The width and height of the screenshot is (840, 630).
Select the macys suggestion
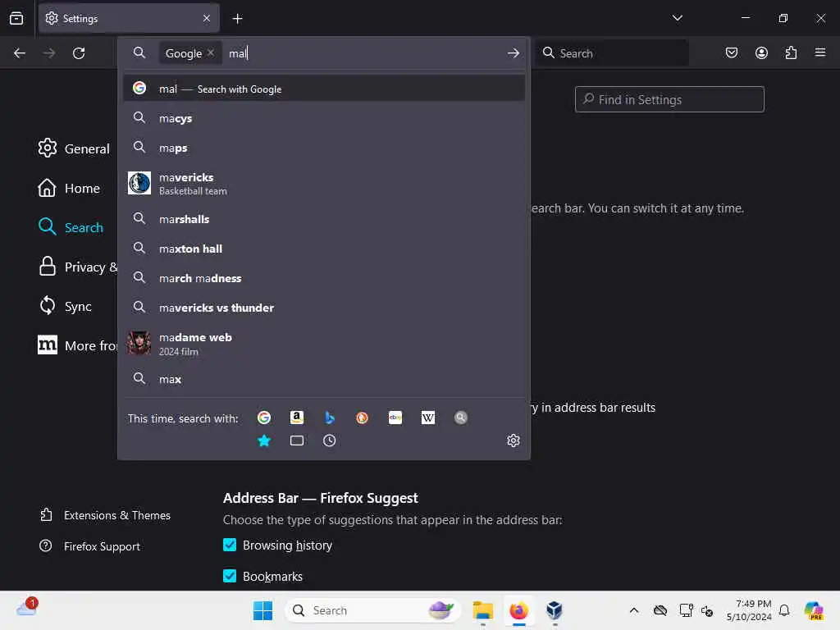click(x=324, y=118)
